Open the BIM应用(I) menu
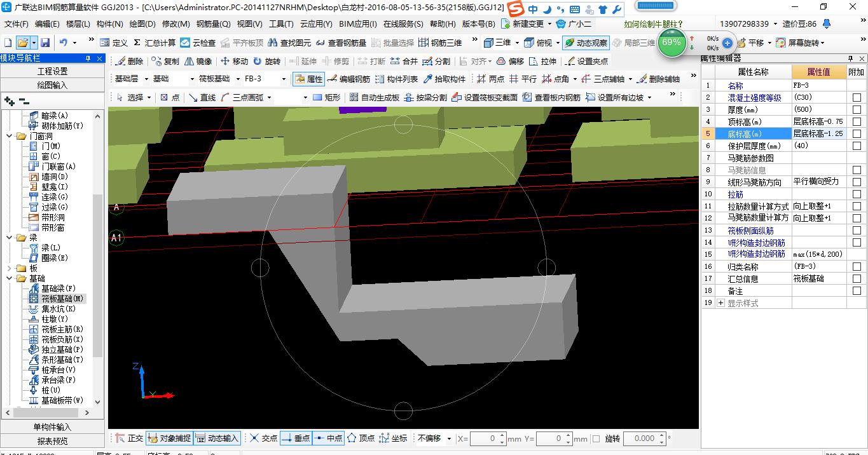This screenshot has width=868, height=455. coord(358,24)
